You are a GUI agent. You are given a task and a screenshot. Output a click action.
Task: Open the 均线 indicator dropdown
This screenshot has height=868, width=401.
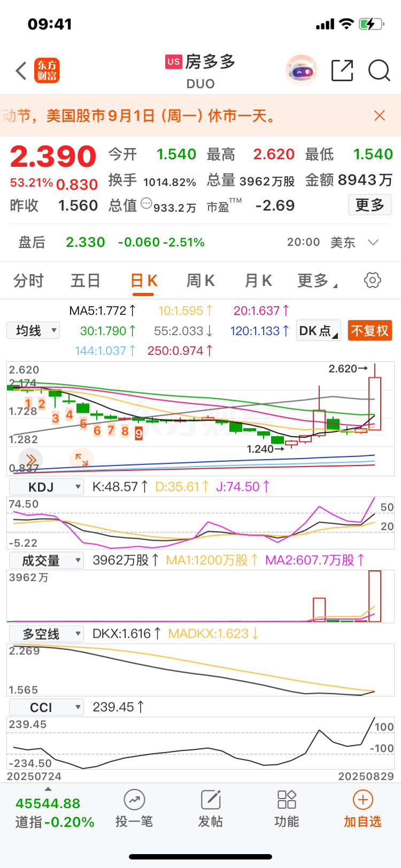[33, 331]
